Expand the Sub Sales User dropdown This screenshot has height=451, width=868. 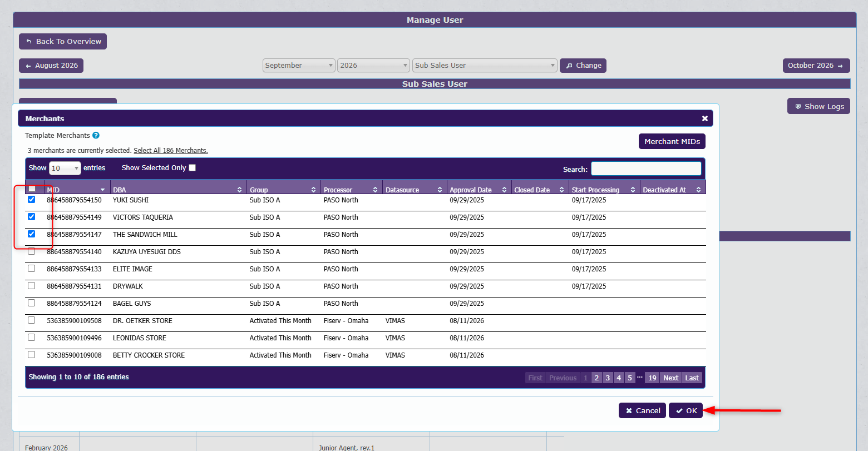[x=485, y=66]
